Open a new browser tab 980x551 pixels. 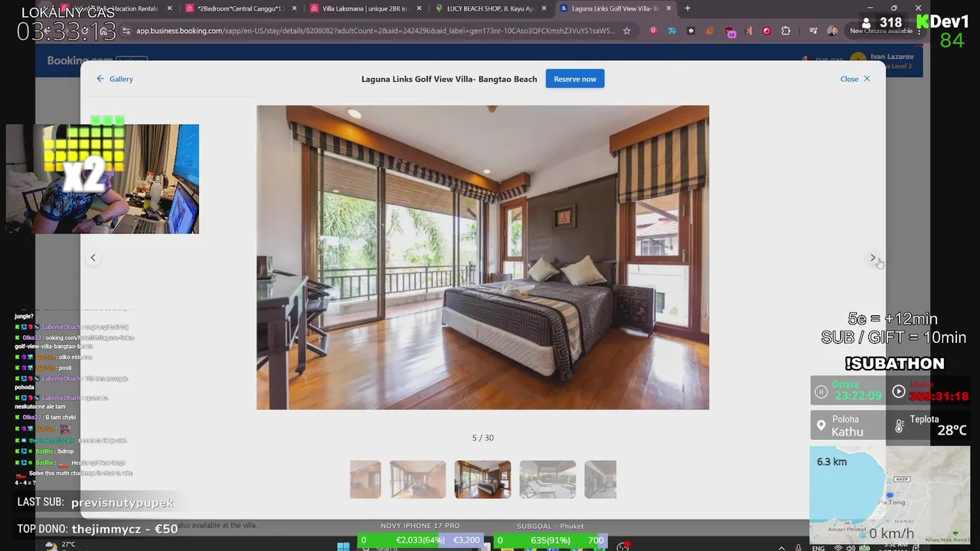pyautogui.click(x=688, y=8)
